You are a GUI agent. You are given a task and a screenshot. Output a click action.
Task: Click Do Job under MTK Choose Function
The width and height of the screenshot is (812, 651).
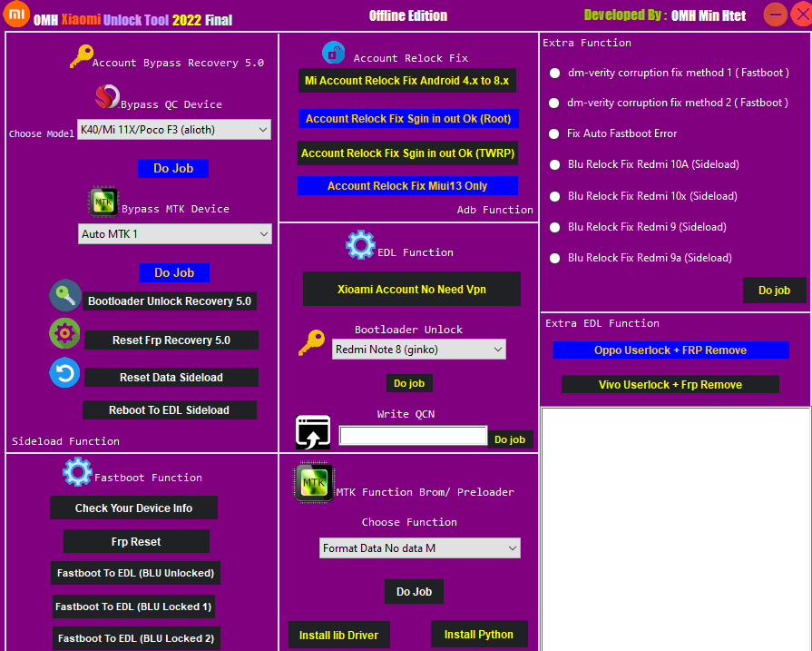(x=415, y=592)
